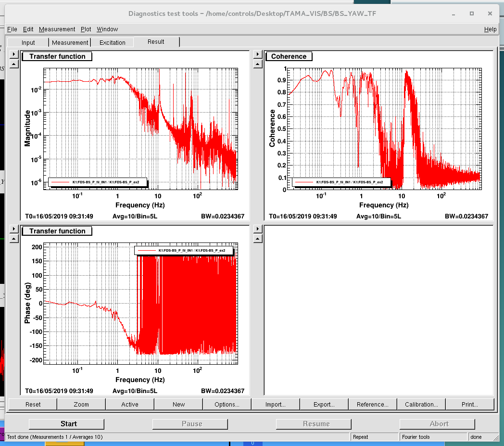Click the Calibration... button
504x446 pixels.
click(x=421, y=405)
